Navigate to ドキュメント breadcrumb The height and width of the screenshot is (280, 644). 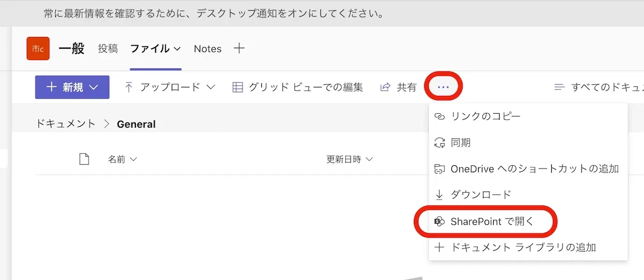[x=65, y=124]
